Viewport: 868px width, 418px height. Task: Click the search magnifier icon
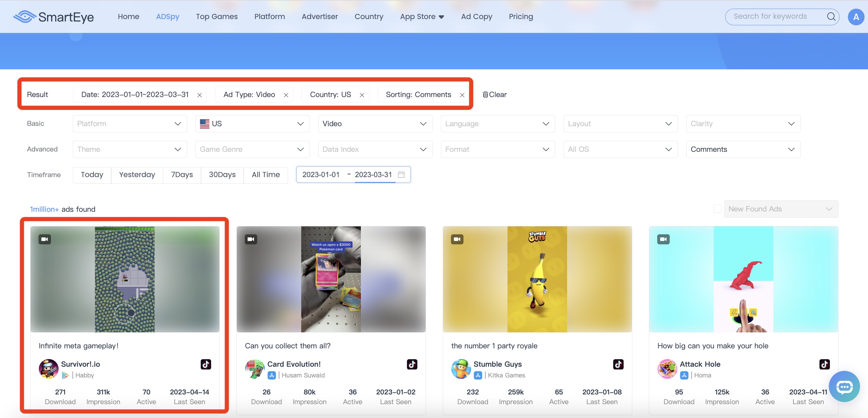[x=831, y=17]
